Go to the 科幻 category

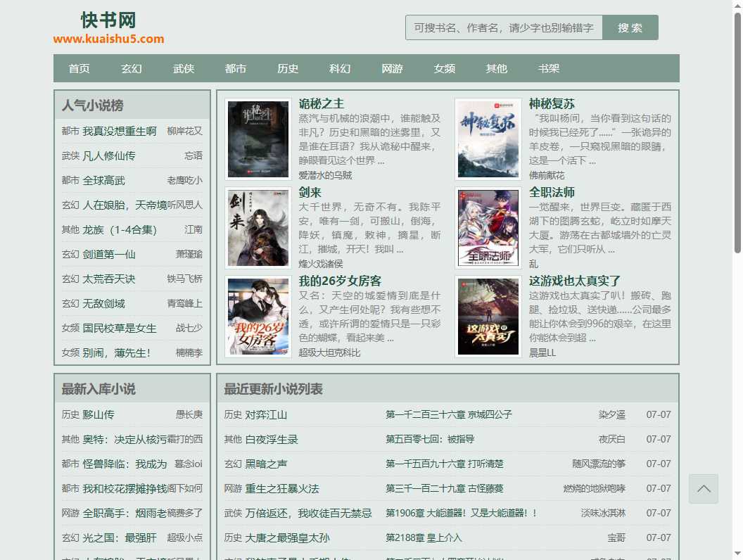coord(339,68)
